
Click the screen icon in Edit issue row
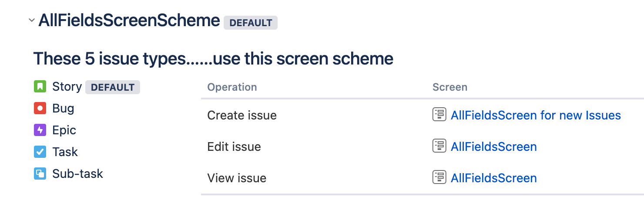point(439,146)
